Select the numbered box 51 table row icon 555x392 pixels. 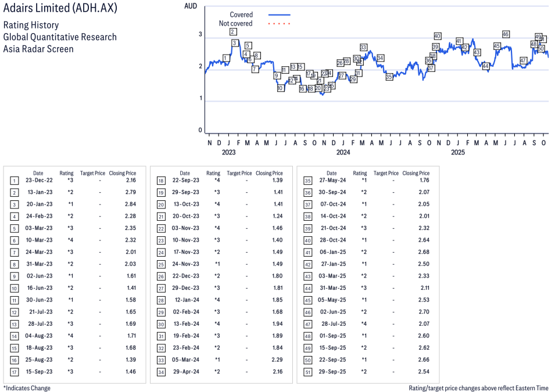point(307,371)
